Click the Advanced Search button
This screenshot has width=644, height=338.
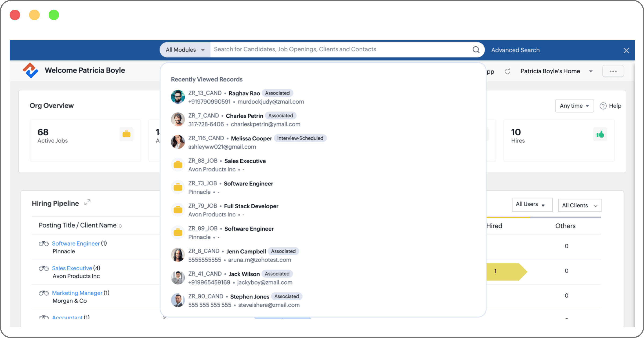[515, 49]
